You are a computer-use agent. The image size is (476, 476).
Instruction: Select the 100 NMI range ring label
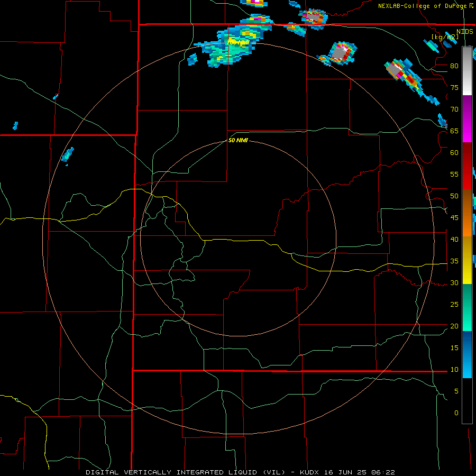point(238,42)
